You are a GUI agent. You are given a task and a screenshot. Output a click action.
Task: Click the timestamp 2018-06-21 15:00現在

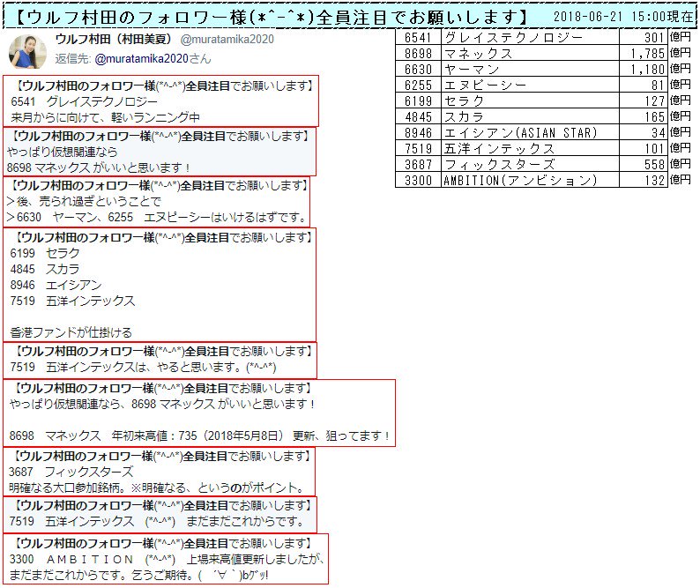(x=623, y=17)
